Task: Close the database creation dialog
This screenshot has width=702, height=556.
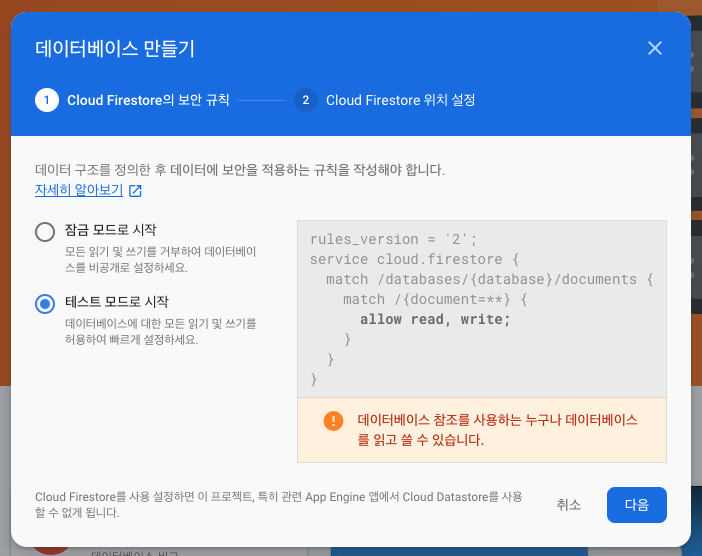Action: (655, 48)
